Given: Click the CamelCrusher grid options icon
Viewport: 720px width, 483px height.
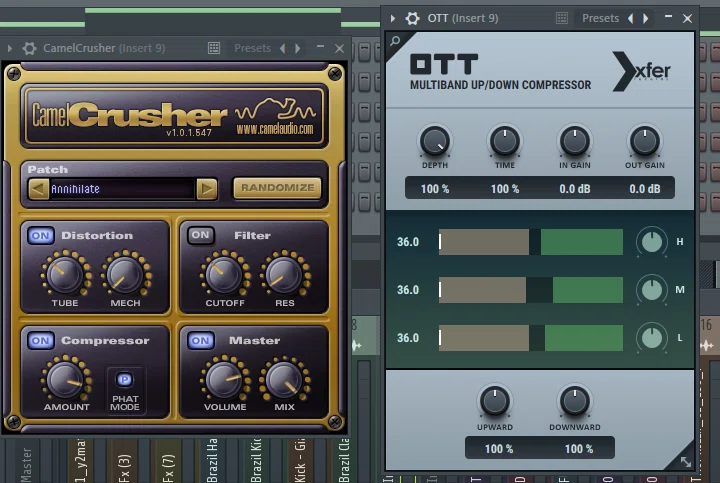Looking at the screenshot, I should coord(214,48).
